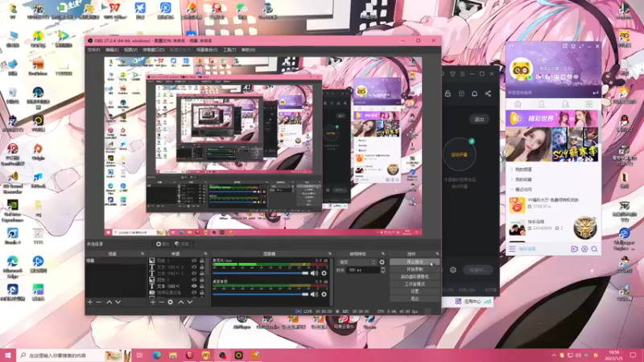Open the 视图(V) menu in OBS
The height and width of the screenshot is (362, 644).
tap(130, 50)
